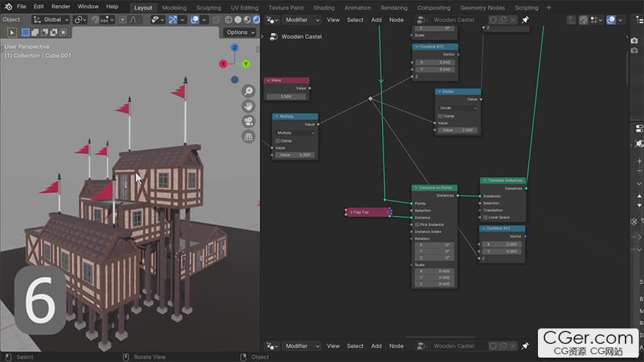Add a new workspace with plus icon
Screen dimensions: 644x362
click(x=548, y=8)
